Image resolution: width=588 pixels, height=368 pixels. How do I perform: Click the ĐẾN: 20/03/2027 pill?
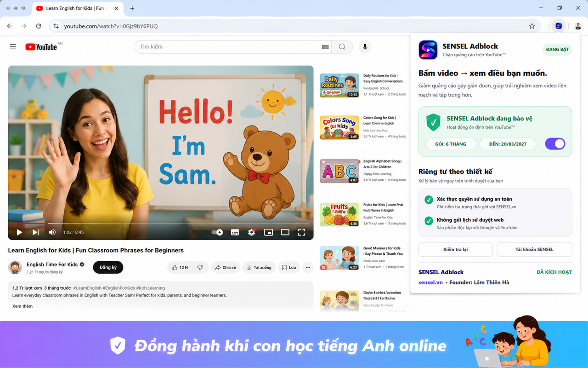(508, 144)
